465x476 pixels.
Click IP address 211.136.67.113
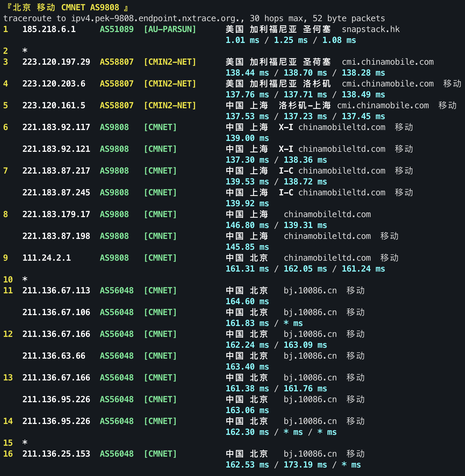[56, 291]
